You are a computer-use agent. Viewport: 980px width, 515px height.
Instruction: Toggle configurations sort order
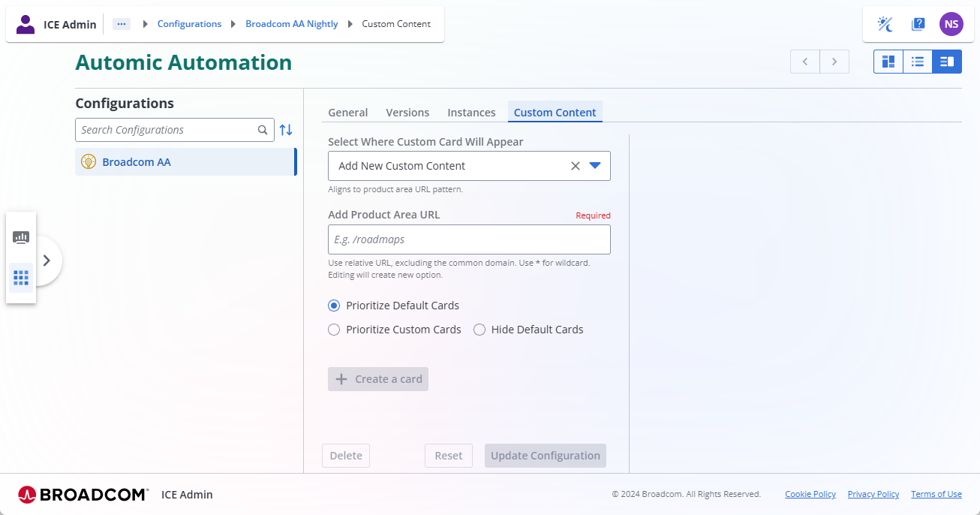point(286,130)
